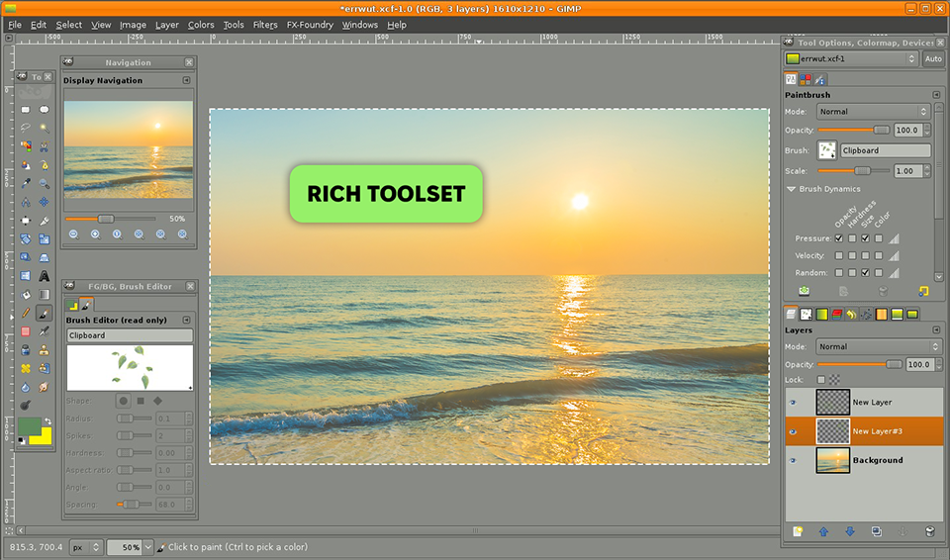Open the Display Navigation panel menu arrow
This screenshot has height=560, width=950.
point(187,80)
